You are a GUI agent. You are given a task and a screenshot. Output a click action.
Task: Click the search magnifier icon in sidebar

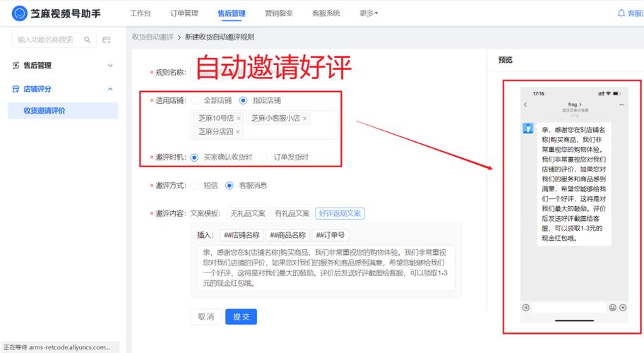click(87, 40)
